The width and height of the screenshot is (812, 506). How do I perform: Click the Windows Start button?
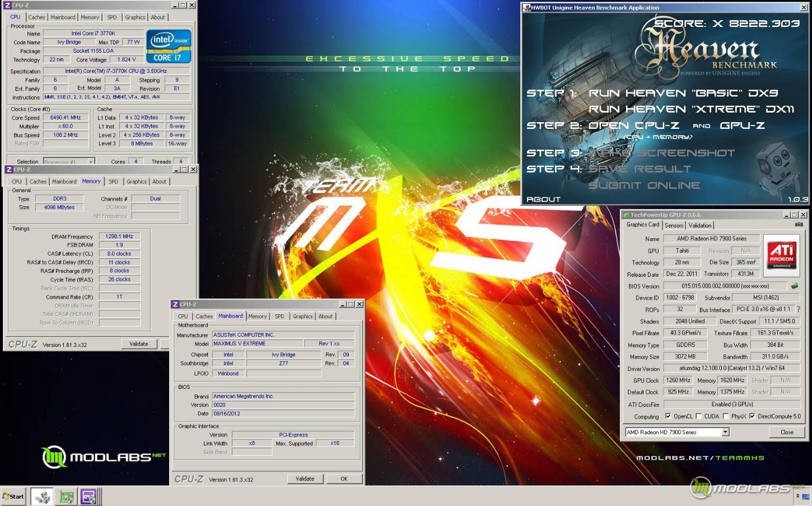tap(13, 496)
